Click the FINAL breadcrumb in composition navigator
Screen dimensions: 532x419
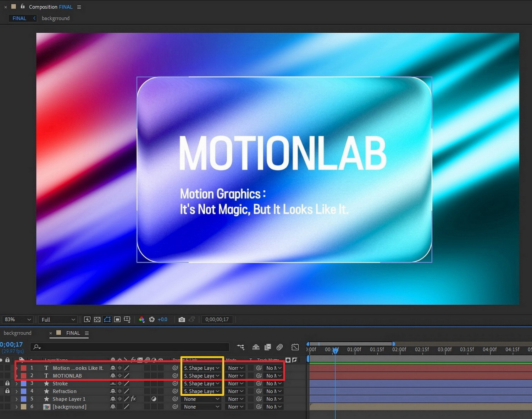(x=20, y=18)
